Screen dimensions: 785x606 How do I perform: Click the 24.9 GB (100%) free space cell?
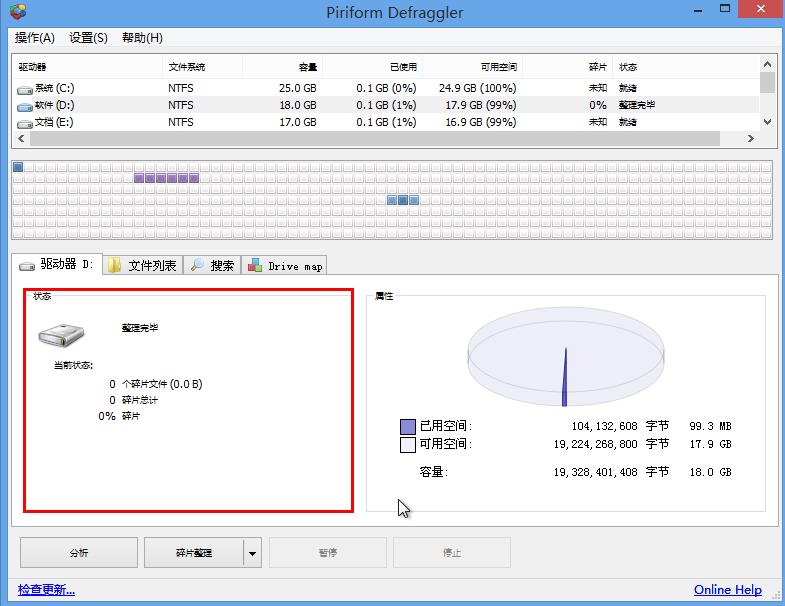pyautogui.click(x=478, y=88)
